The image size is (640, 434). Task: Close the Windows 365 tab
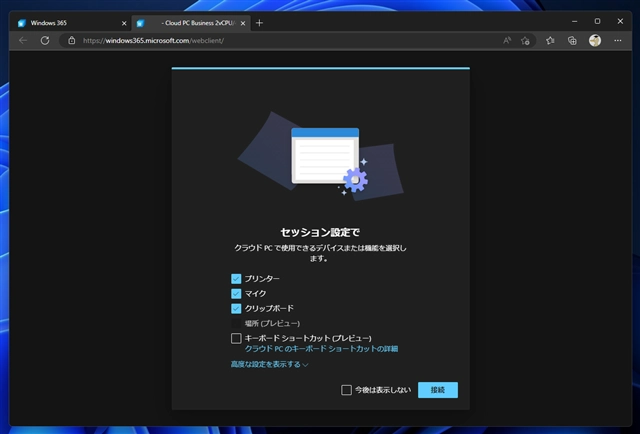click(124, 23)
